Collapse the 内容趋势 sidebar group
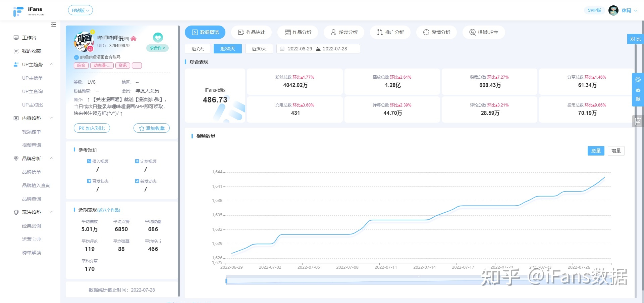Viewport: 644px width, 303px height. pos(52,118)
